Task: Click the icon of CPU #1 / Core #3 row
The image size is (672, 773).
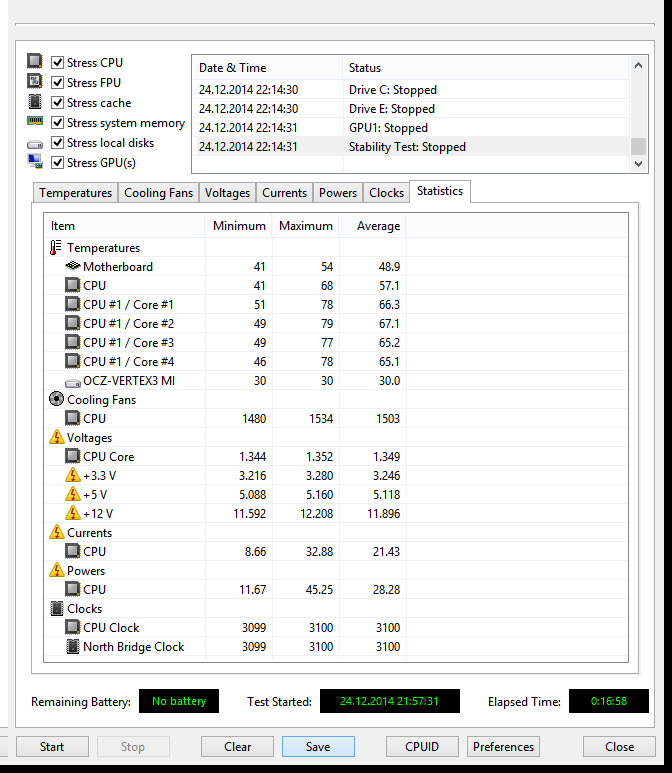Action: [x=72, y=342]
